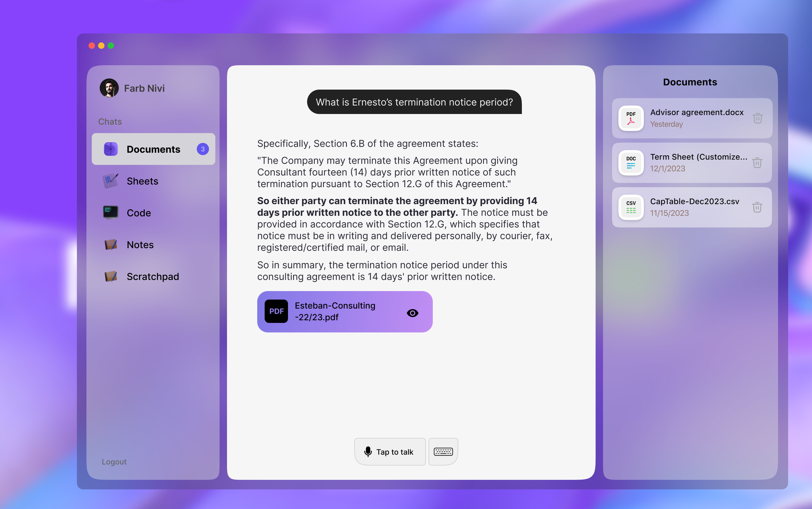Remove CapTable-Dec2023.csv using its trash icon

(x=757, y=207)
